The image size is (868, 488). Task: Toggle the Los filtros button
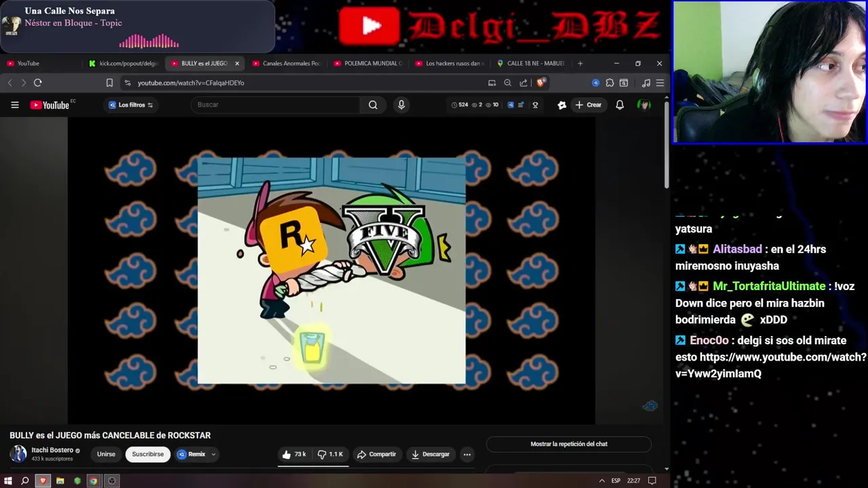(x=131, y=105)
